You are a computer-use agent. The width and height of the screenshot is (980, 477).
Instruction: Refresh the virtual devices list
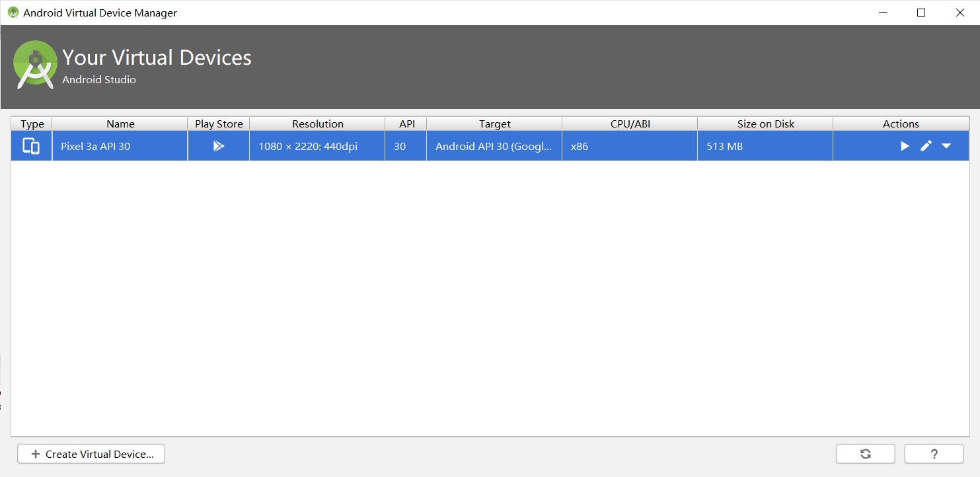pyautogui.click(x=866, y=454)
